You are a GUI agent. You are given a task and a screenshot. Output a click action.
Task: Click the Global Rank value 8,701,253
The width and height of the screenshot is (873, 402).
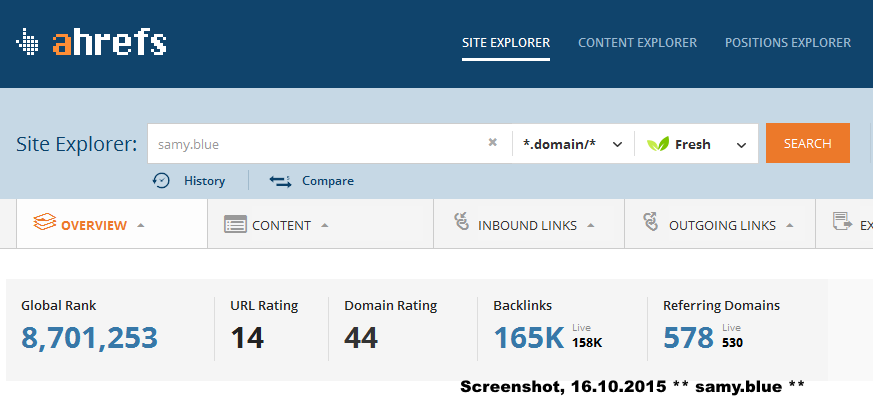click(x=90, y=338)
